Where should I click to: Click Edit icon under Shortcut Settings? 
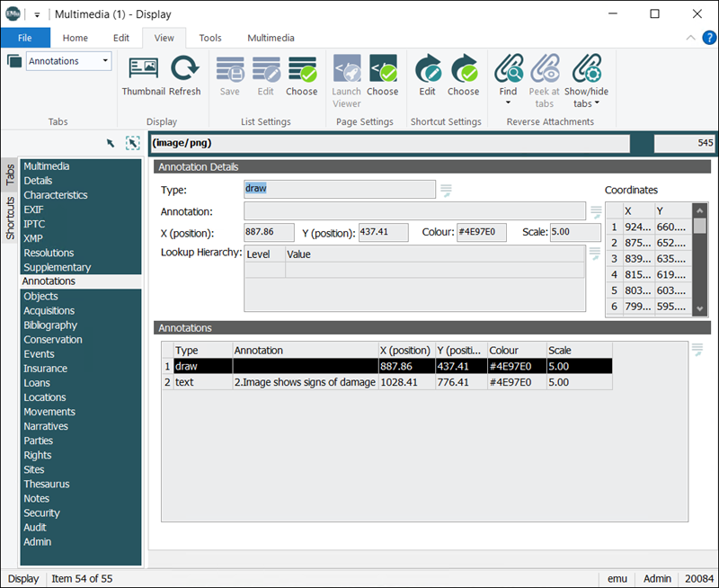(427, 69)
